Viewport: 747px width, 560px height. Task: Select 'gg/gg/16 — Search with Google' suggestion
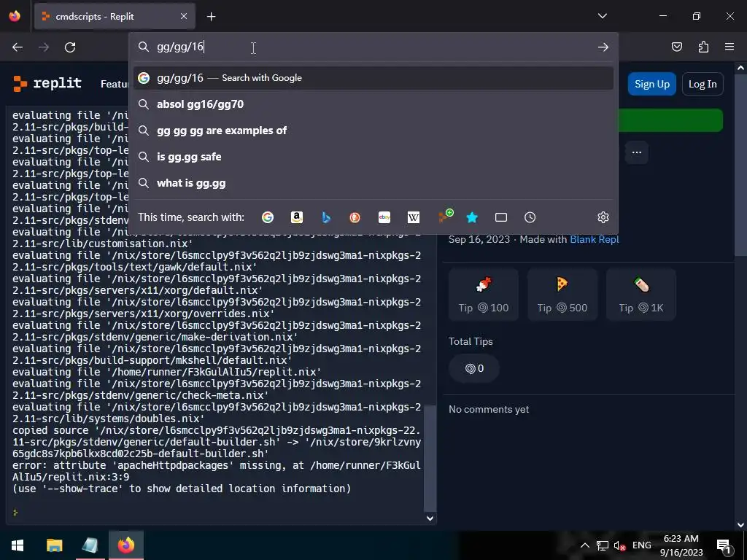(x=373, y=77)
